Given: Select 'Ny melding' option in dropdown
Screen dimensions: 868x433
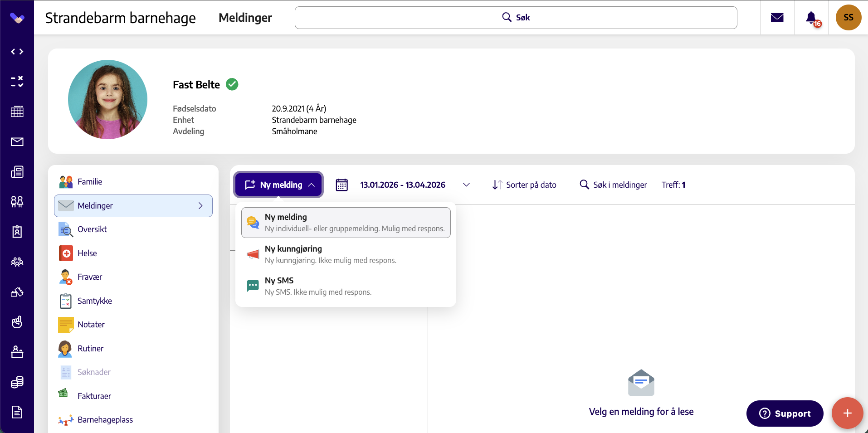Looking at the screenshot, I should (346, 223).
